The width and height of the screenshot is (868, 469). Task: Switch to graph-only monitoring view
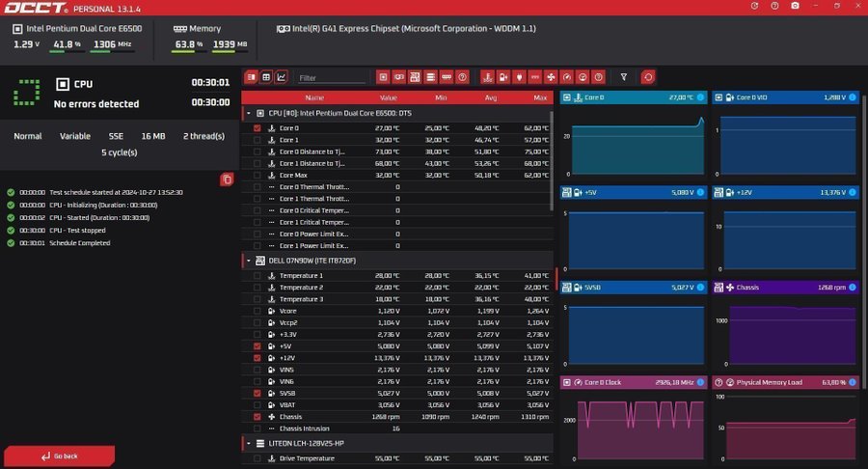pos(282,77)
